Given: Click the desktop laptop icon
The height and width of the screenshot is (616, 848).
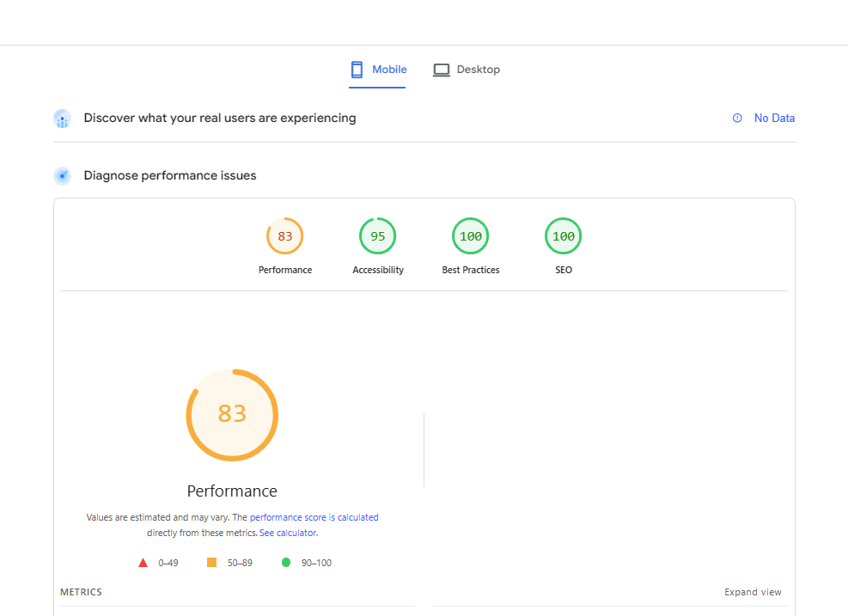Looking at the screenshot, I should pyautogui.click(x=442, y=70).
